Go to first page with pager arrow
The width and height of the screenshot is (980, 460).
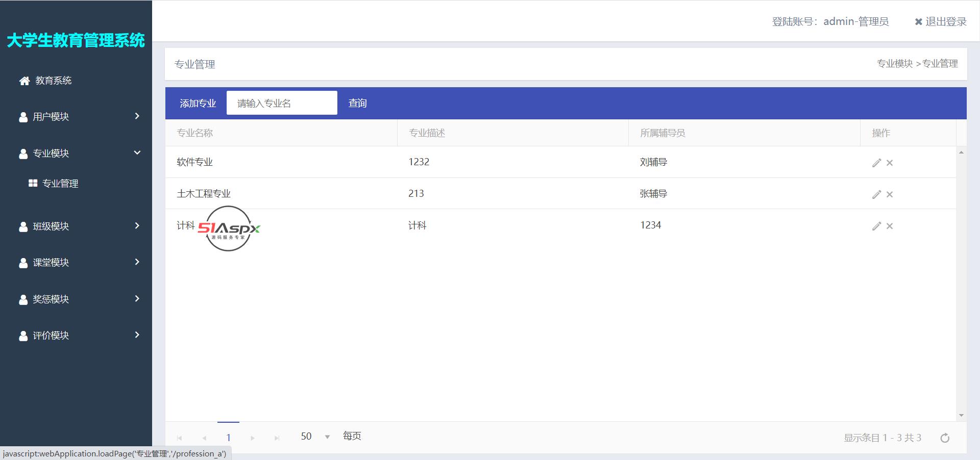click(x=179, y=438)
